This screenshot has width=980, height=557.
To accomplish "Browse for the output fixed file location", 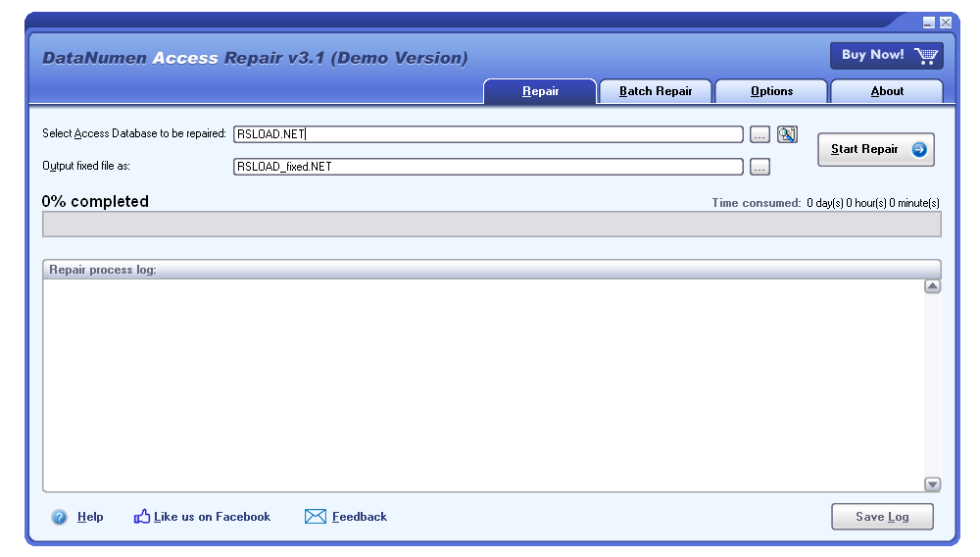I will 759,167.
